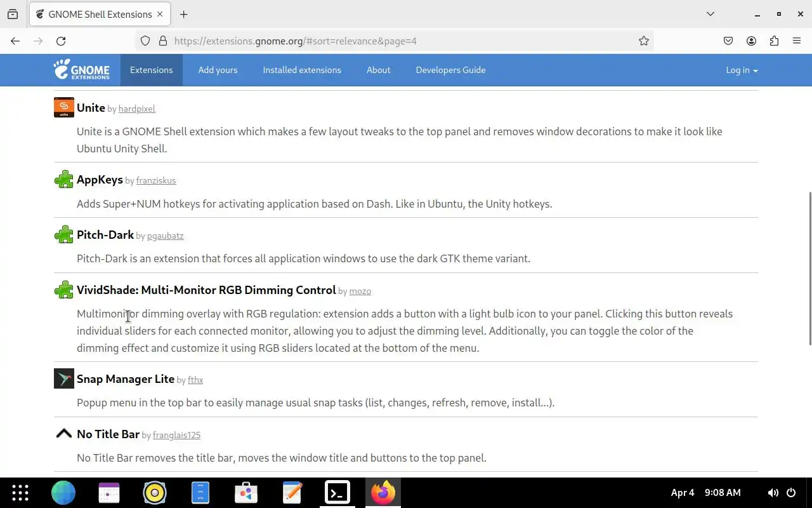Open the No Title Bar title link

[x=108, y=434]
